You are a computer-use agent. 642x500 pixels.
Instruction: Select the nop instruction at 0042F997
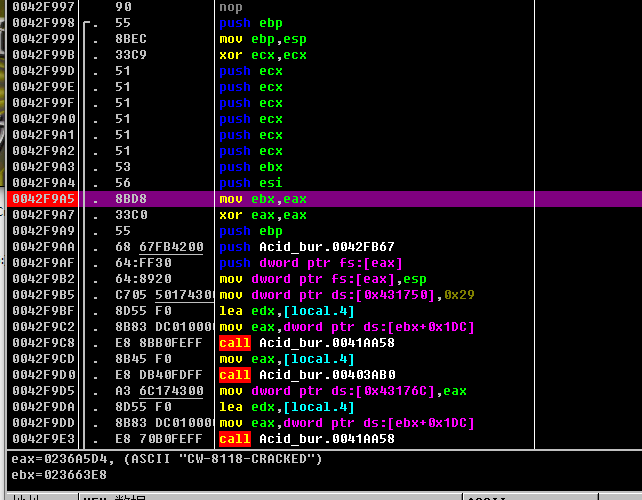pos(229,6)
